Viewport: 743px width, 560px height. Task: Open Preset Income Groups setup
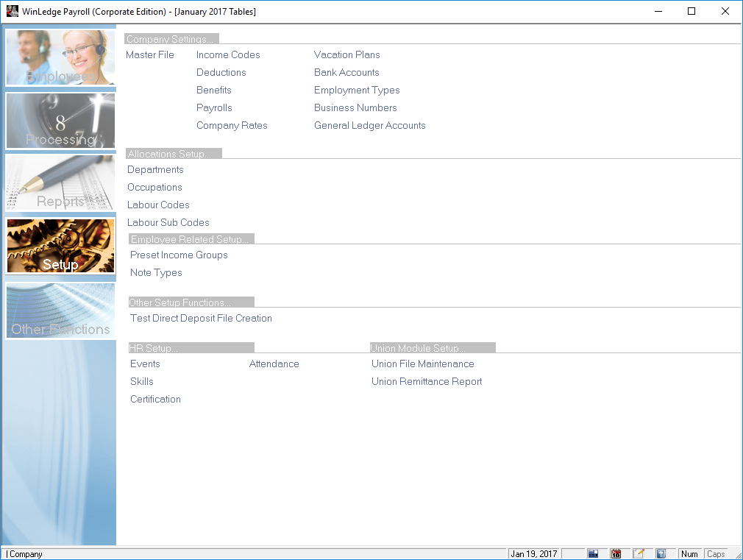pos(179,255)
